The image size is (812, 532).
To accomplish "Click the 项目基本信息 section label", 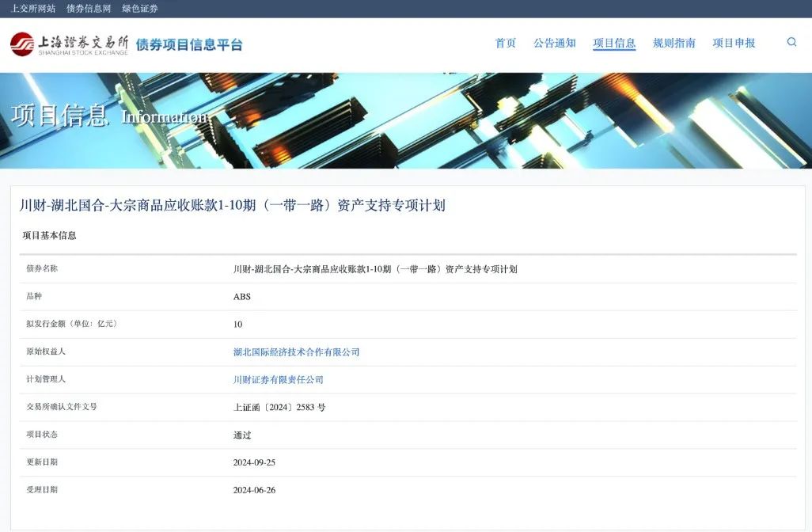I will [49, 235].
